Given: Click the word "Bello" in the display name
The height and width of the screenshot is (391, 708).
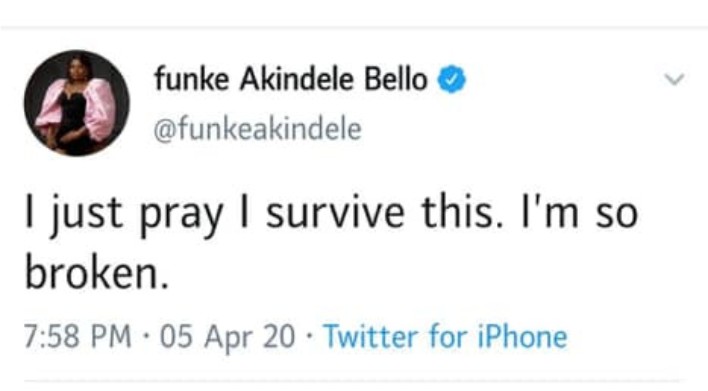Looking at the screenshot, I should [x=396, y=79].
